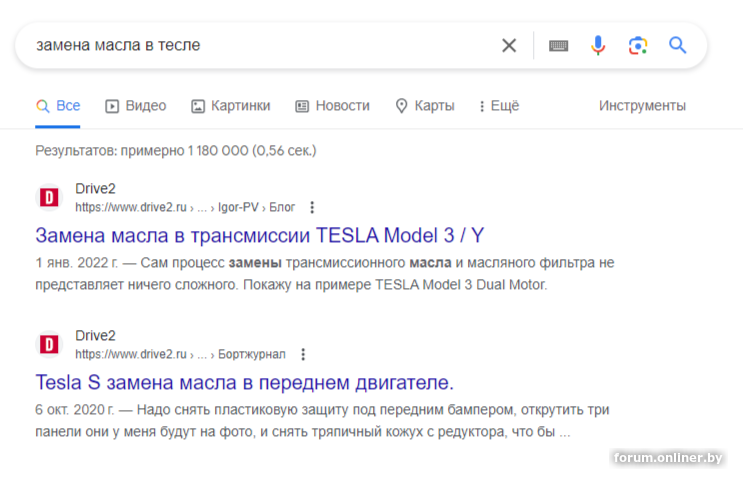Click the search field with 'замена масла в тесле'
This screenshot has height=479, width=743.
[250, 45]
